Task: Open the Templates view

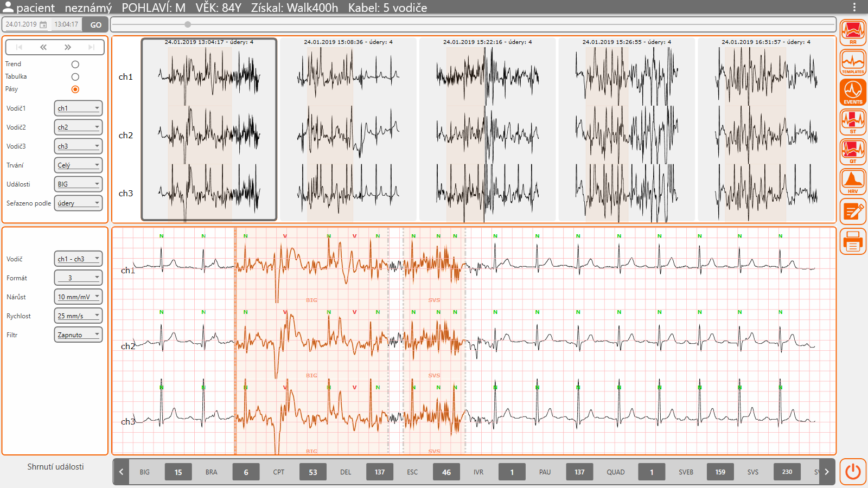Action: click(x=853, y=62)
